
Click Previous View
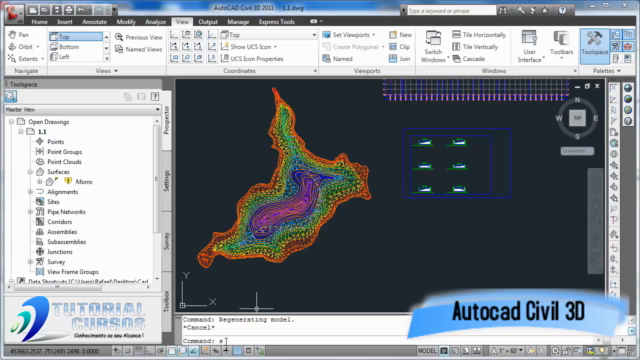pyautogui.click(x=139, y=37)
